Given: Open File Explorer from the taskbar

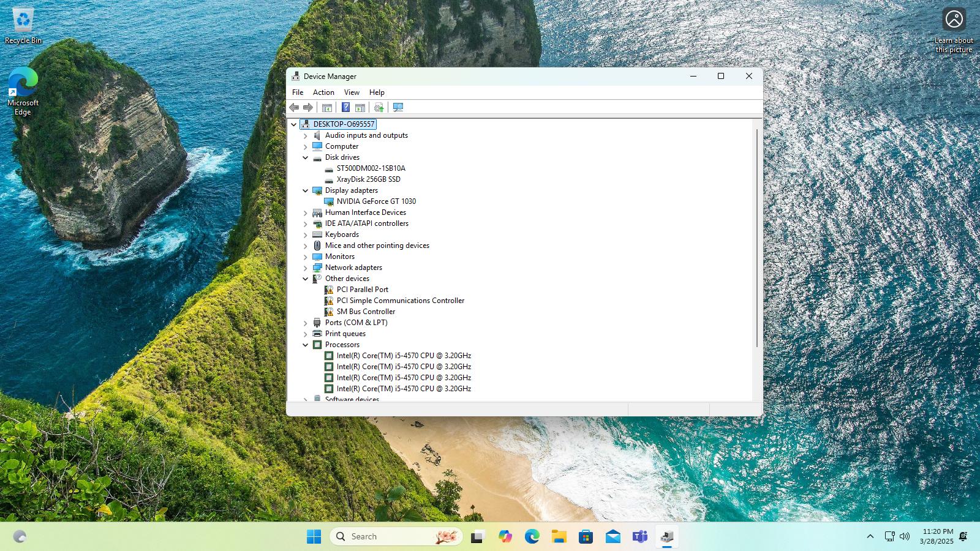Looking at the screenshot, I should click(559, 536).
